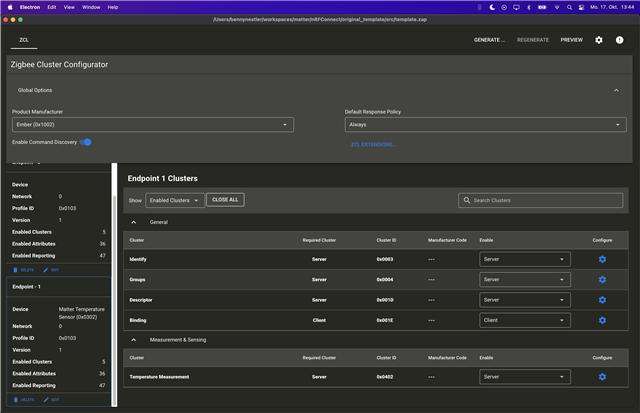The image size is (640, 413).
Task: Click the search magnifier in Search Clusters
Action: point(467,200)
